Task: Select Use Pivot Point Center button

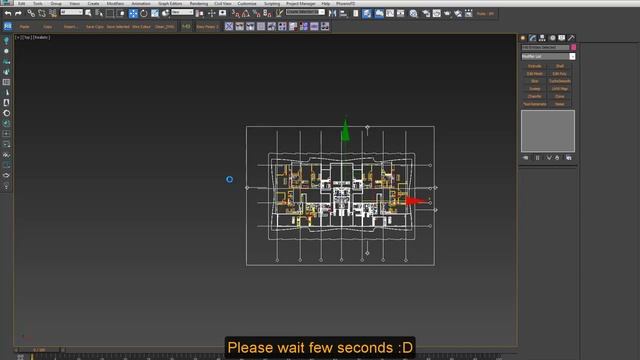Action: (200, 13)
